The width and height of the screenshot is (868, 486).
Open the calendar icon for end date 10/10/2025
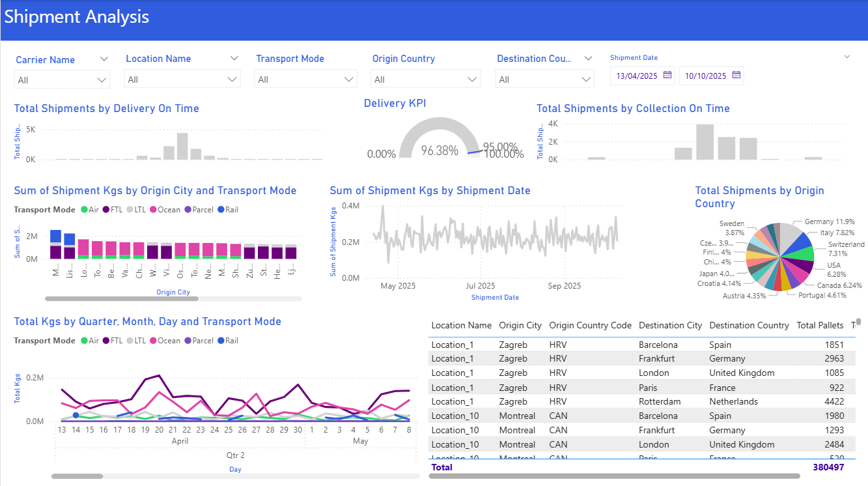click(736, 76)
